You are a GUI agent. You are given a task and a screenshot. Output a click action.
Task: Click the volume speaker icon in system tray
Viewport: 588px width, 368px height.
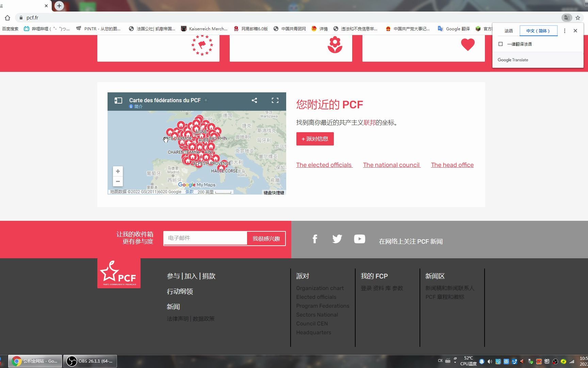pyautogui.click(x=490, y=362)
